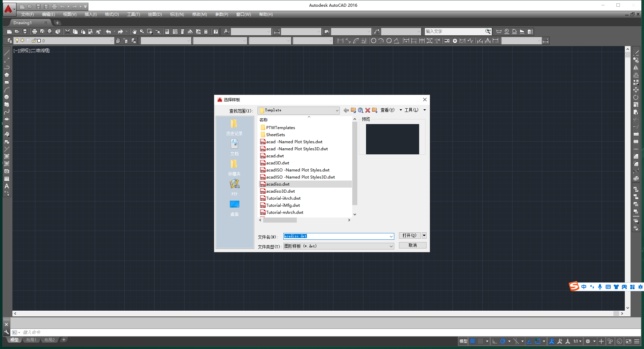Click Search the Web icon in dialog
Screen dimensions: 644x349
360,110
